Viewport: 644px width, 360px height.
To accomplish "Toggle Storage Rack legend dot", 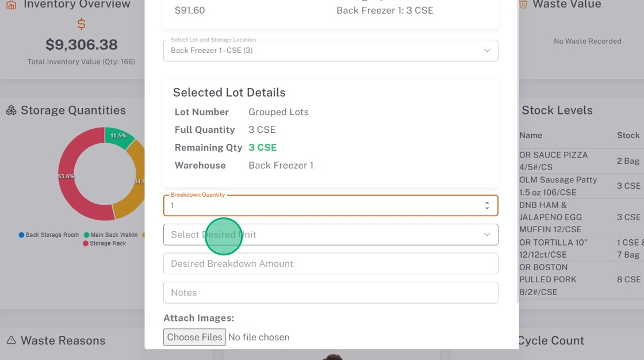I will 86,243.
